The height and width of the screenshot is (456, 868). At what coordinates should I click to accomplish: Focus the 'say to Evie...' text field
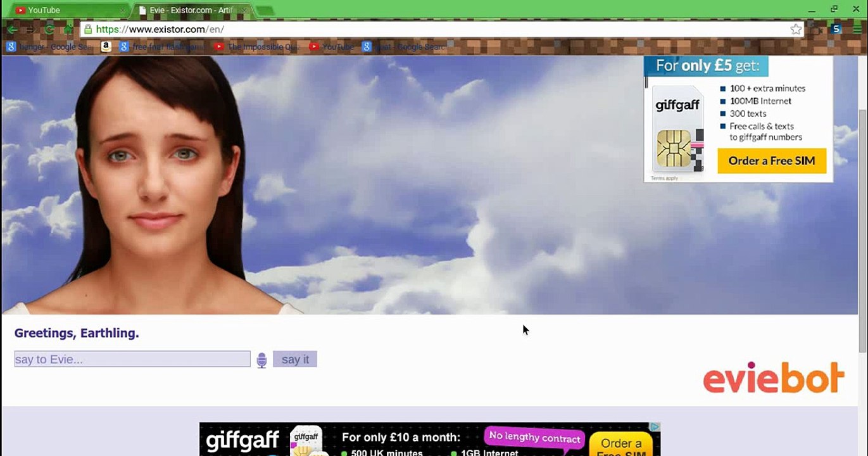(132, 359)
